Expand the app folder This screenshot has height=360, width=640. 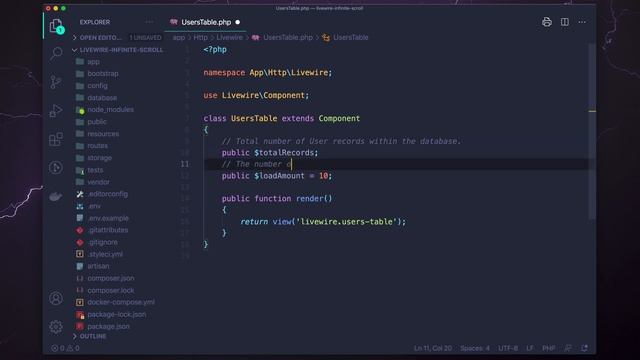(93, 62)
